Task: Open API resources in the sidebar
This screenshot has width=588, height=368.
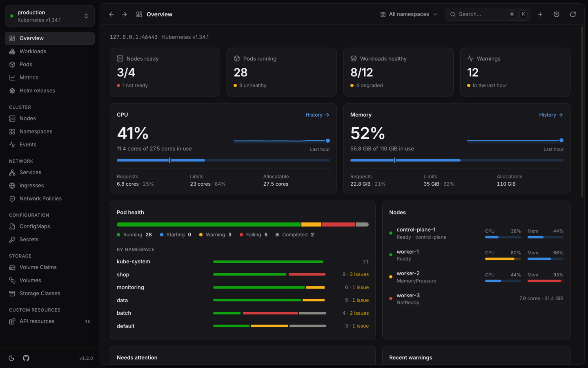Action: point(50,321)
